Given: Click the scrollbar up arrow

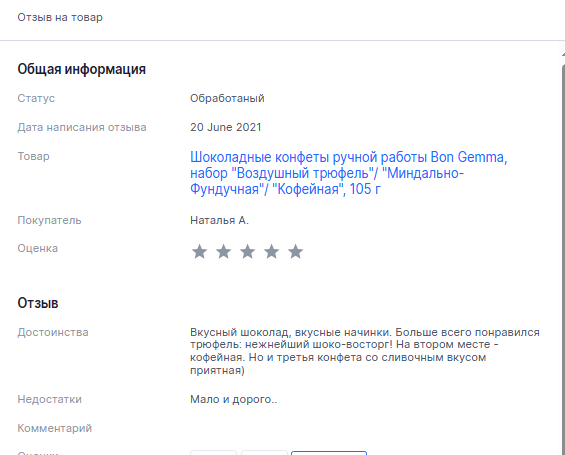Looking at the screenshot, I should point(563,55).
